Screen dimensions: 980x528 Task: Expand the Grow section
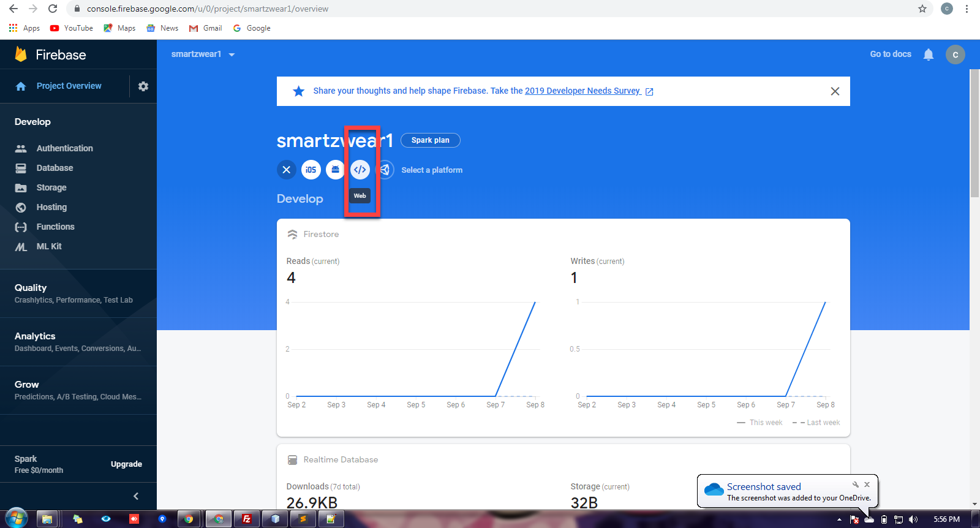point(78,390)
